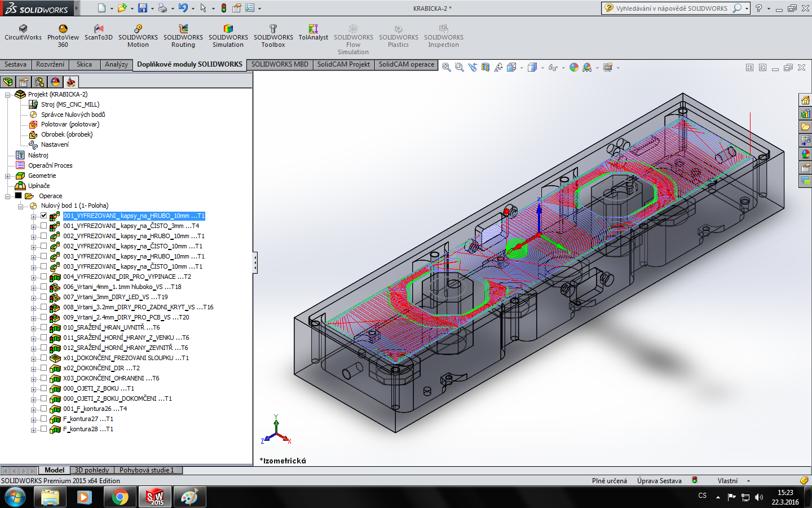Open Windows Explorer from the taskbar

pyautogui.click(x=50, y=497)
